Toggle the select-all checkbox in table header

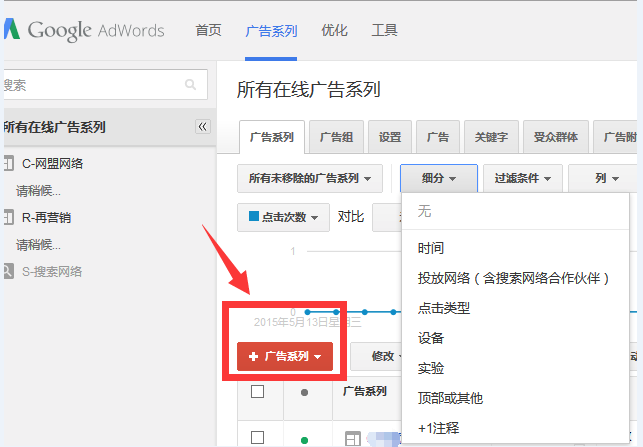coord(257,392)
